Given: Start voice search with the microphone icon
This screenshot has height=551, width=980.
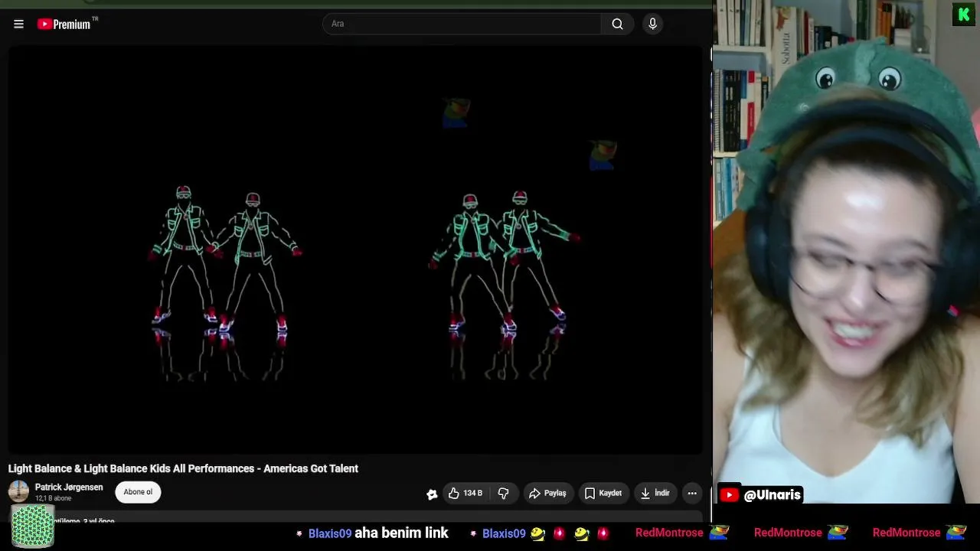Looking at the screenshot, I should pos(652,24).
